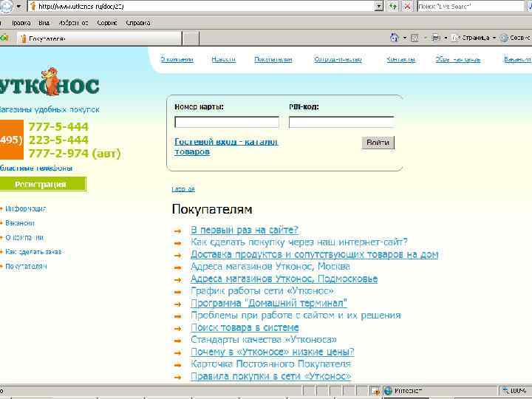Select the Покупателям browser tab
Viewport: 532px width, 399px height.
99,38
